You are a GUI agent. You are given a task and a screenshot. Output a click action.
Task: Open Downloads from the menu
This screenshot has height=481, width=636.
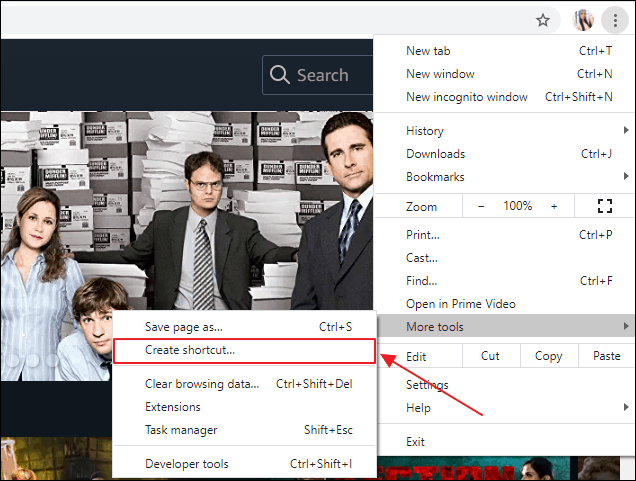coord(504,154)
